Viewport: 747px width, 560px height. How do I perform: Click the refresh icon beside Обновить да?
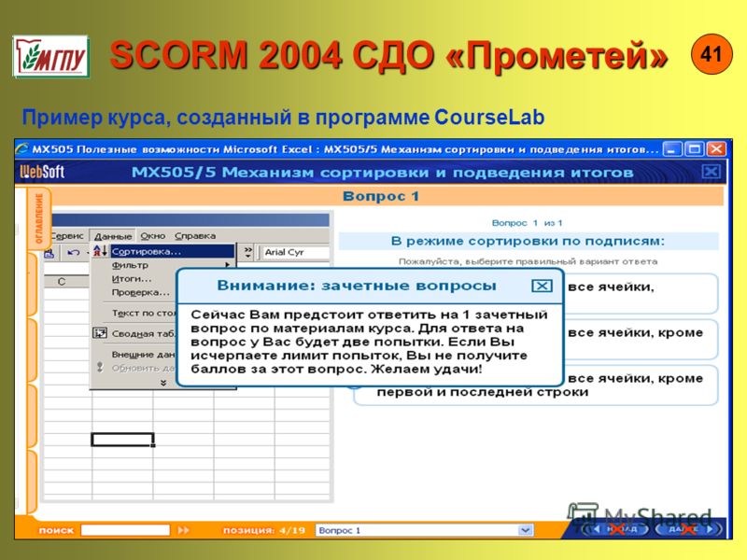[x=100, y=367]
